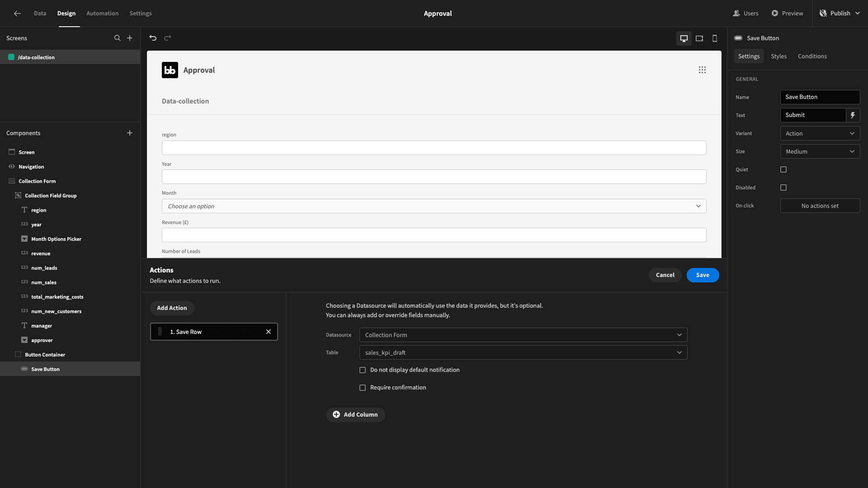Image resolution: width=868 pixels, height=488 pixels.
Task: Edit the Name field Save Button
Action: 820,97
